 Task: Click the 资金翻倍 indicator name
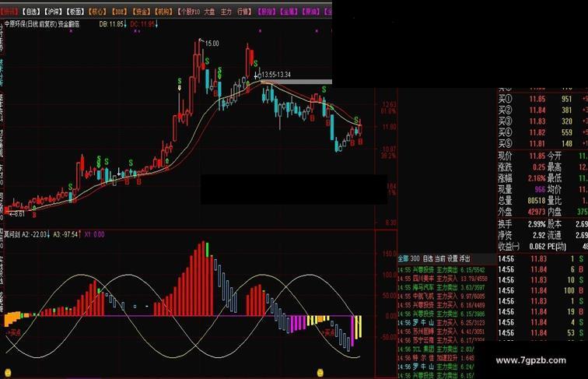coord(69,24)
